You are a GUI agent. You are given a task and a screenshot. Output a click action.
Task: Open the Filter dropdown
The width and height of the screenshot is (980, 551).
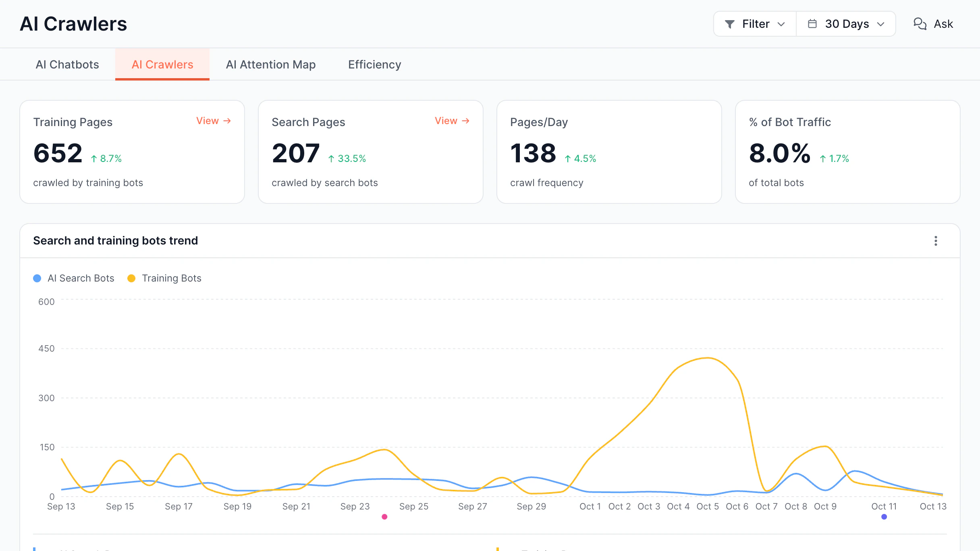pos(755,24)
